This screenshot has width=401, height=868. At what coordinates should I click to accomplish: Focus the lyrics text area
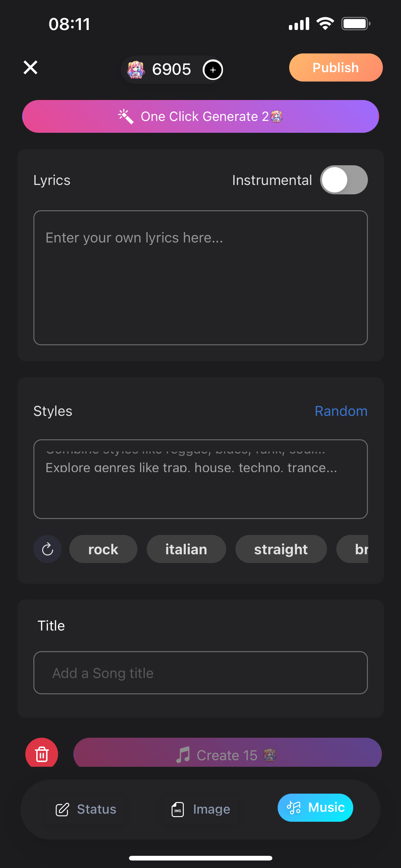[x=200, y=278]
